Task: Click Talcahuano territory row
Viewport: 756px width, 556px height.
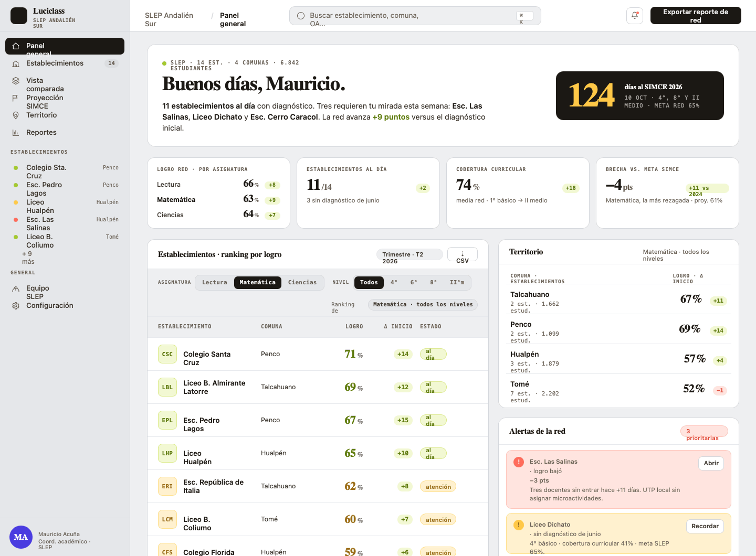Action: coord(618,299)
